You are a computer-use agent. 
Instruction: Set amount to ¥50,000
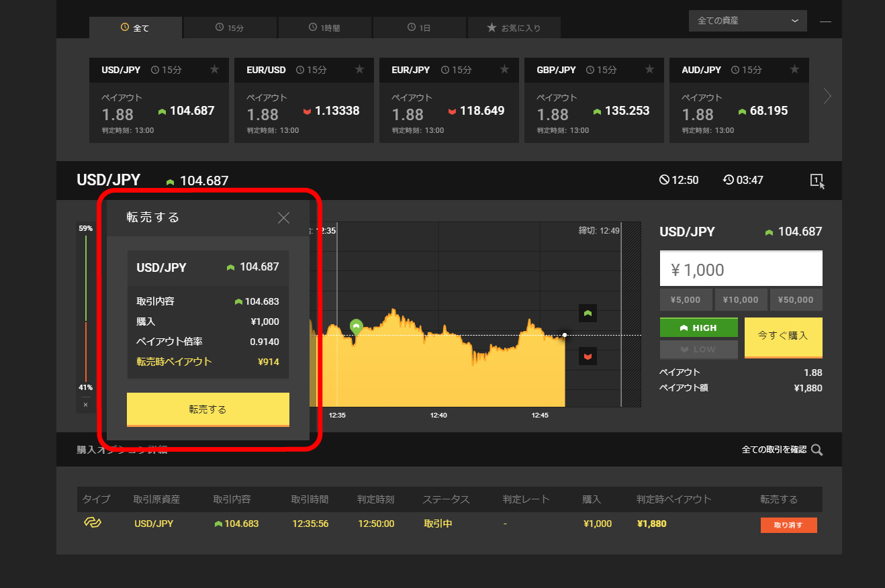click(796, 300)
